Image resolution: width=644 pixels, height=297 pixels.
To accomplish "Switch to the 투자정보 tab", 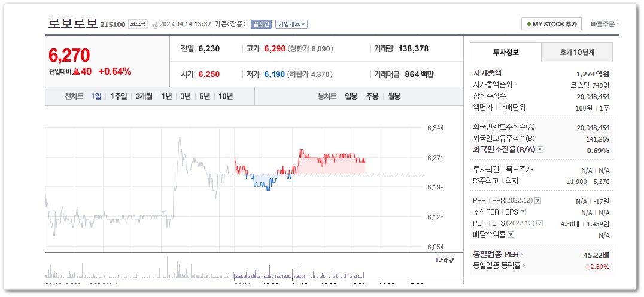I will click(x=506, y=53).
